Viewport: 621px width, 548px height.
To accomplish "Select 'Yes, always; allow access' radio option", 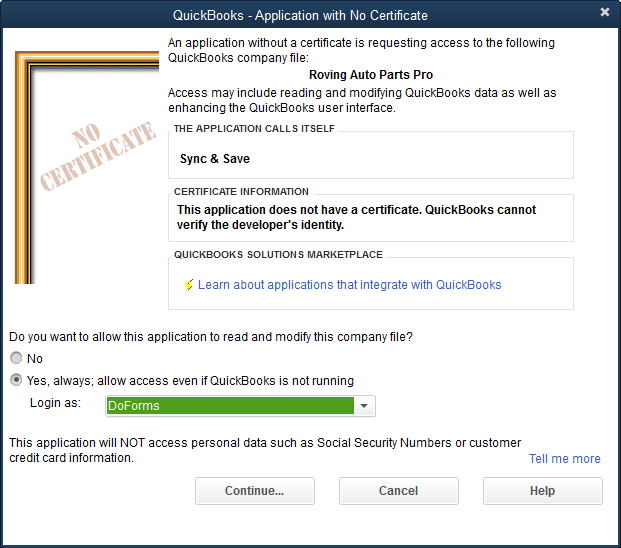I will (x=16, y=380).
